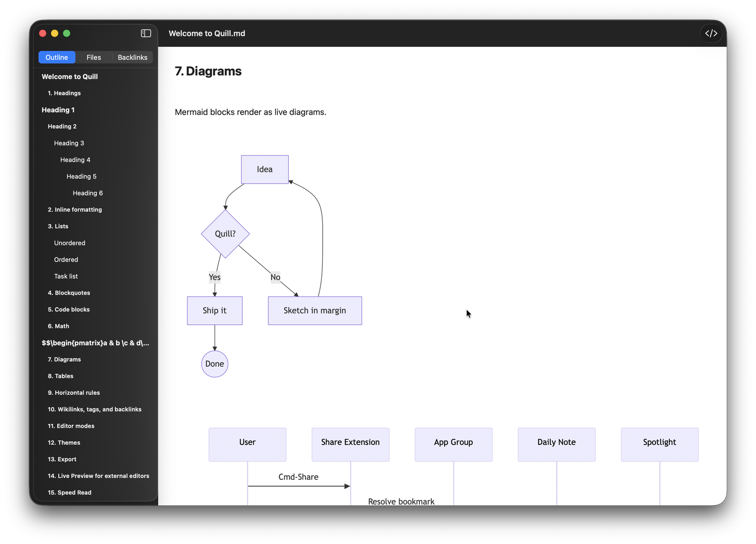Navigate to 2. Inline formatting section

(75, 210)
